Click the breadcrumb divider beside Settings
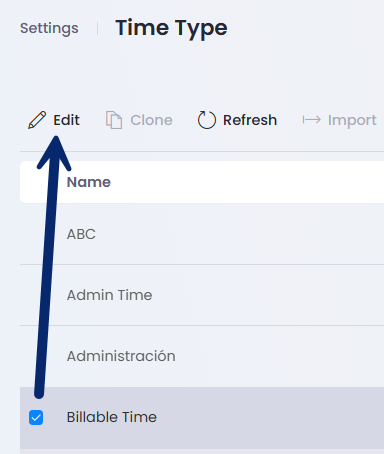The image size is (384, 454). [x=97, y=29]
